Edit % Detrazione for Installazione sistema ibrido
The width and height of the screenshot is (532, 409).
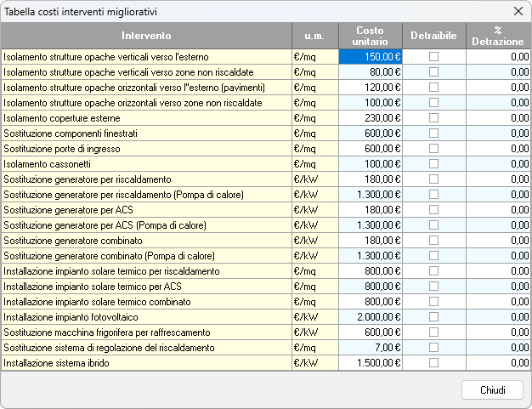498,362
